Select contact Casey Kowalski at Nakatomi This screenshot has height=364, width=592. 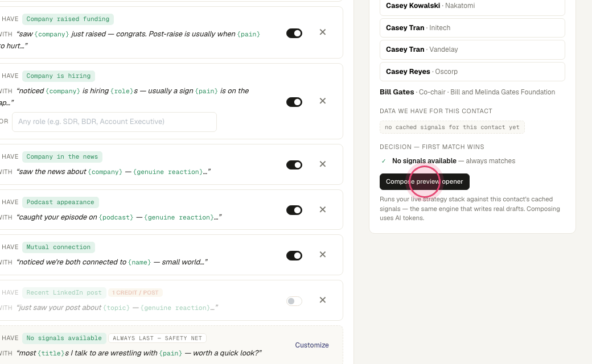[472, 6]
